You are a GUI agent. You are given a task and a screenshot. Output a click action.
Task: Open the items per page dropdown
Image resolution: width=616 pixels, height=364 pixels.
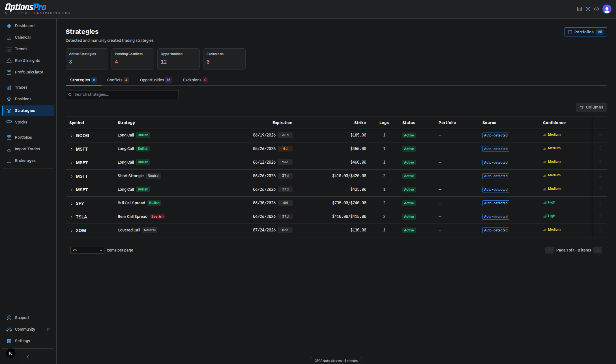click(87, 250)
